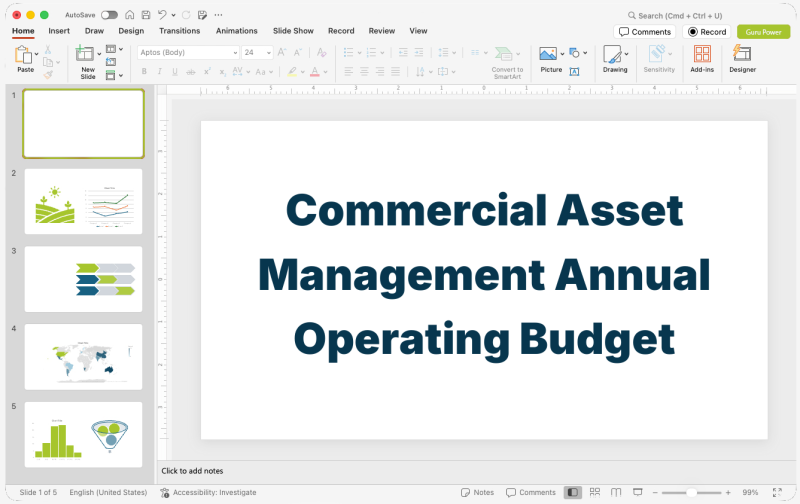Increase font size
The image size is (800, 504).
click(282, 53)
